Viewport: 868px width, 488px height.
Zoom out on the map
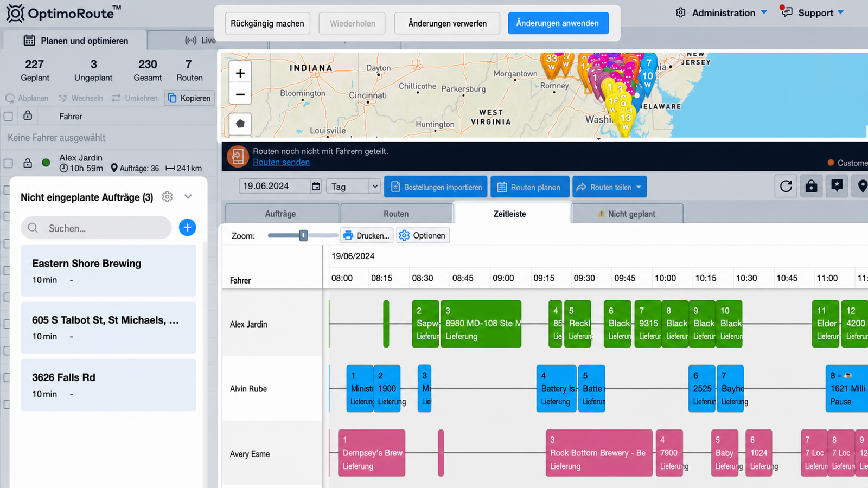pos(240,94)
